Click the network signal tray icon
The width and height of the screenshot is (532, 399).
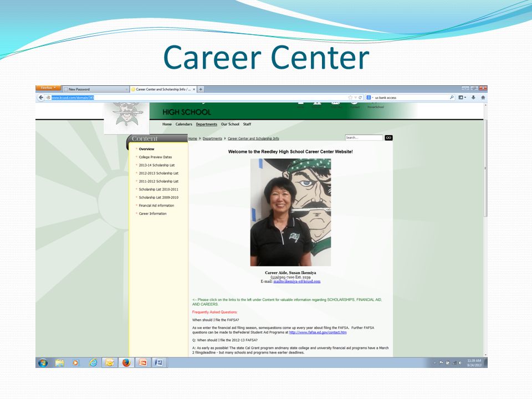[454, 362]
